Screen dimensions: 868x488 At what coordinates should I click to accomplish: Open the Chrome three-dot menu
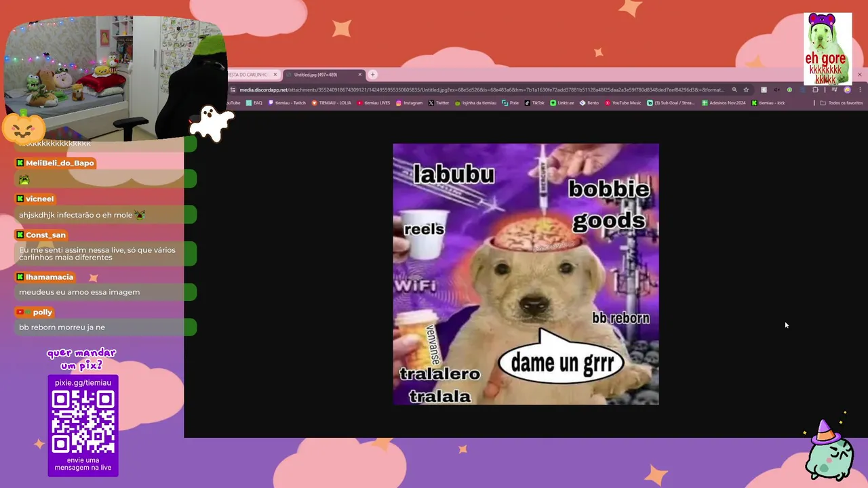[860, 89]
